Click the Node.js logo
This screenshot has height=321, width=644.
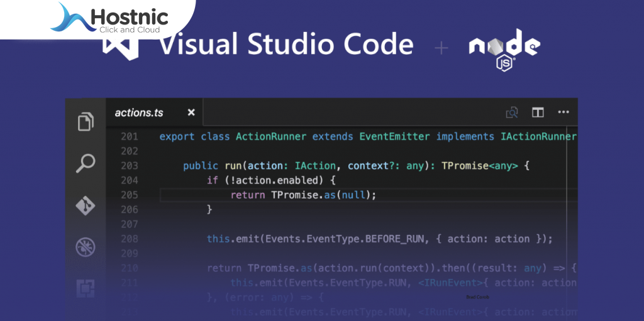(504, 48)
